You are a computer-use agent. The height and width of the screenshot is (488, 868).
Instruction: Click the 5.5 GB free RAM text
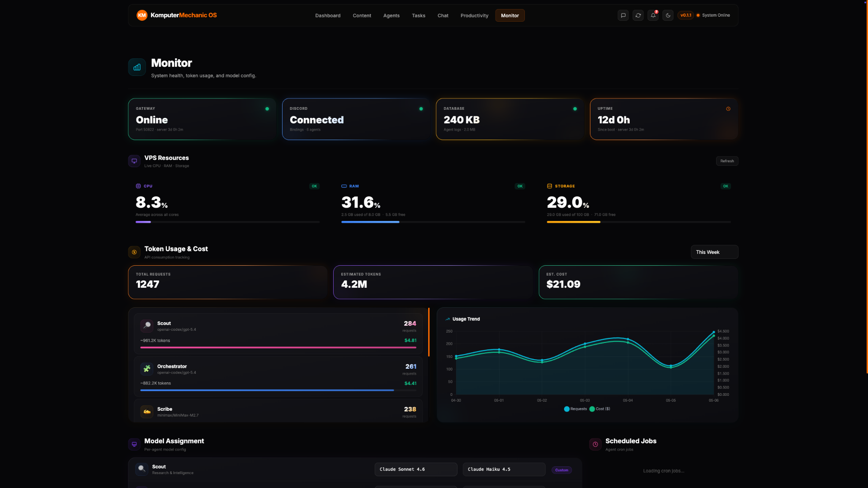(395, 215)
